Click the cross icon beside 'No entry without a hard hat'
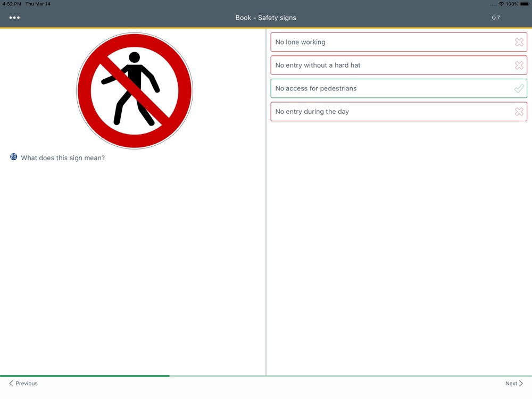532x399 pixels. tap(519, 65)
